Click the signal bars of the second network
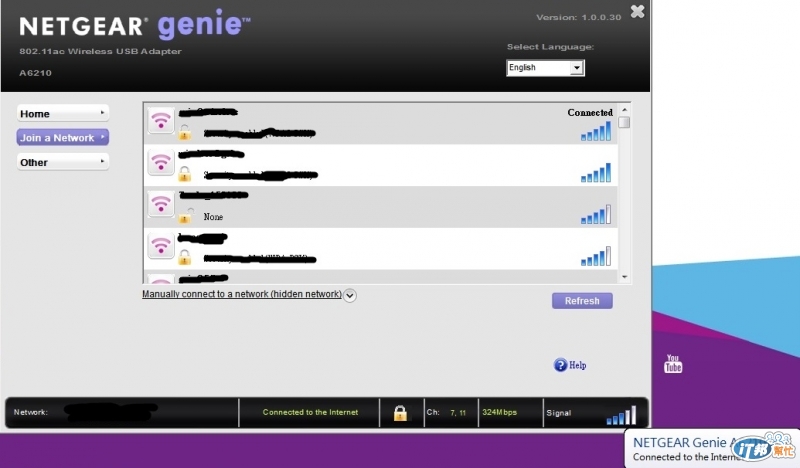 point(595,173)
